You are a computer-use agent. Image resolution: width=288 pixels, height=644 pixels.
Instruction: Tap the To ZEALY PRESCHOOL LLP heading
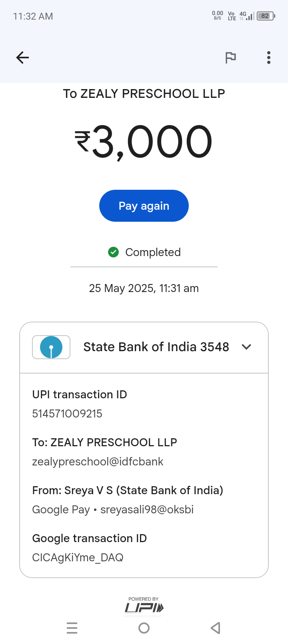144,93
